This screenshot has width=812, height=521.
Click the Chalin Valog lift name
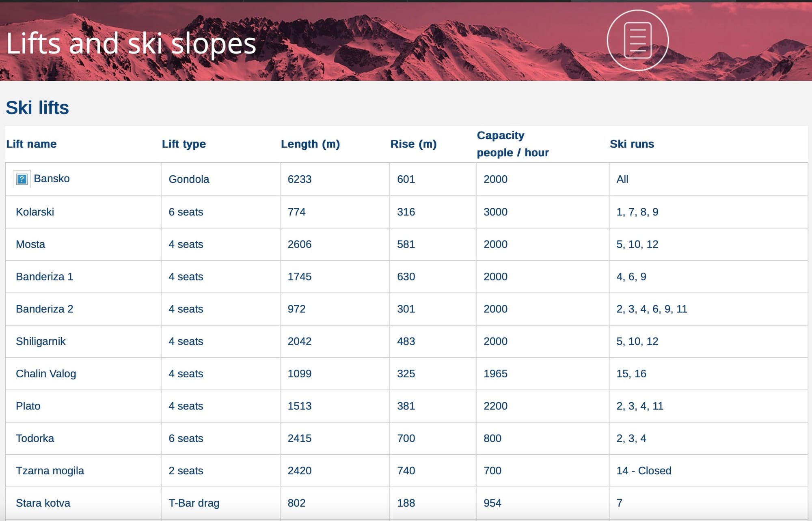click(x=46, y=374)
